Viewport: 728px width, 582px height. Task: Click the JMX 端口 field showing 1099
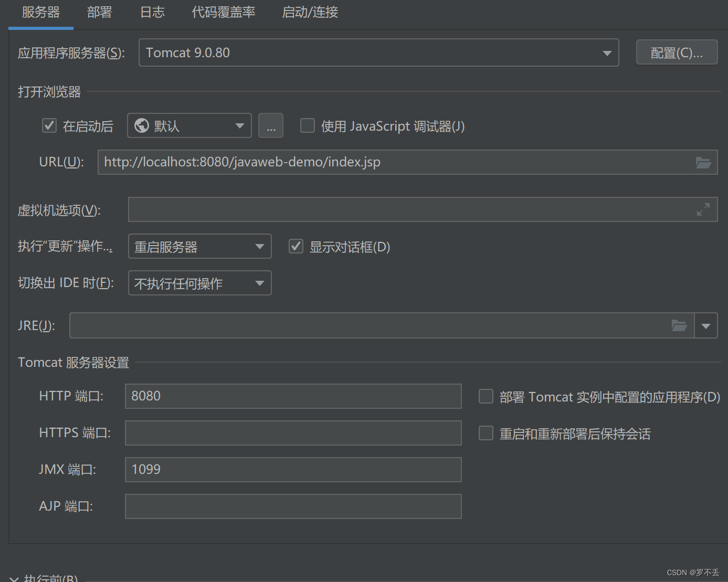click(293, 470)
